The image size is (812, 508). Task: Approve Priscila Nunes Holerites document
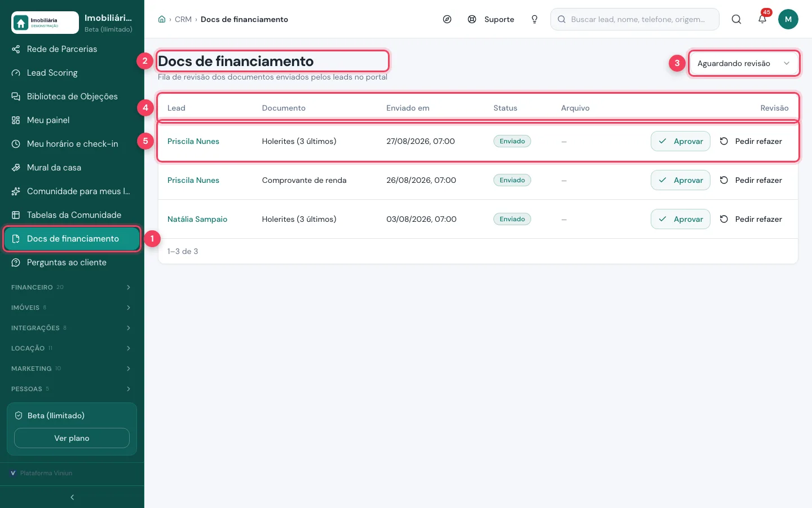pos(681,141)
